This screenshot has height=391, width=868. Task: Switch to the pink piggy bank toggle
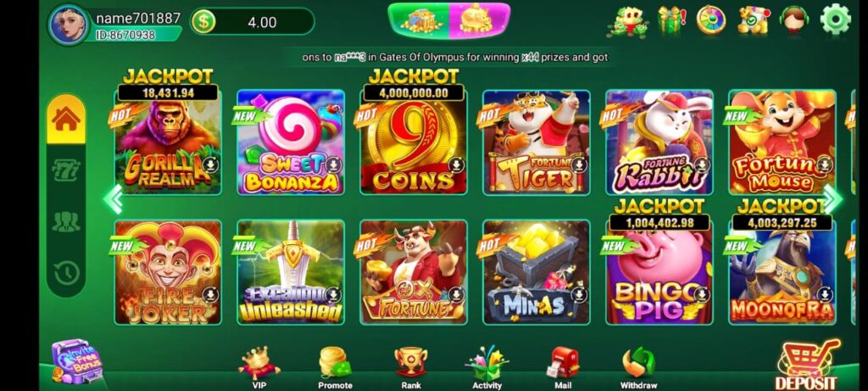480,20
